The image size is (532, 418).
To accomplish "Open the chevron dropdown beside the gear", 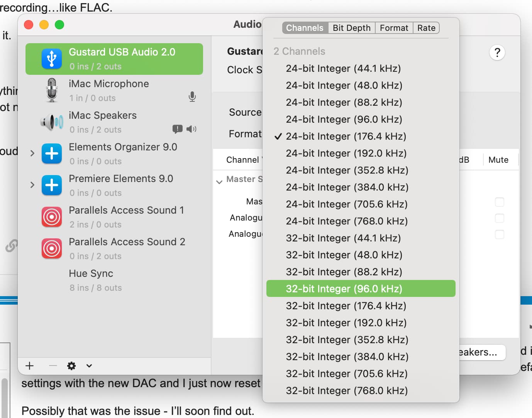I will (89, 366).
